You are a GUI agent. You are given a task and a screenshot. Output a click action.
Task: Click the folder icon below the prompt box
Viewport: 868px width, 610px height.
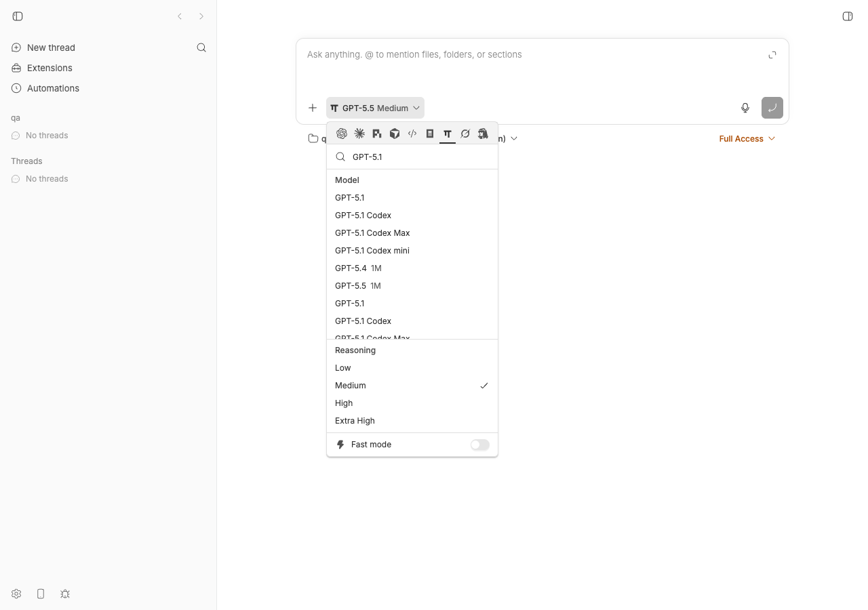tap(313, 138)
